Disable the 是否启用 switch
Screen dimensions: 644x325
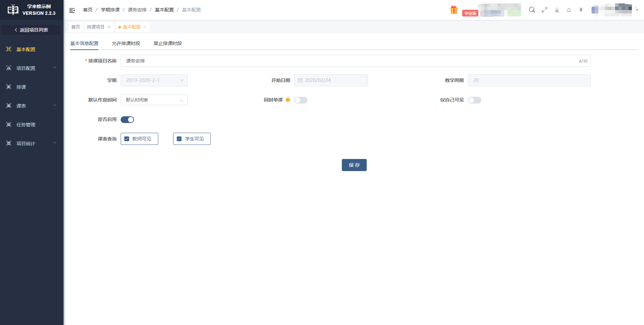[127, 120]
